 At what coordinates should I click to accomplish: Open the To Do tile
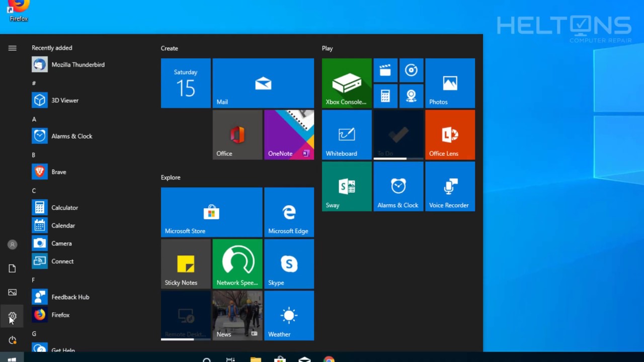(398, 135)
